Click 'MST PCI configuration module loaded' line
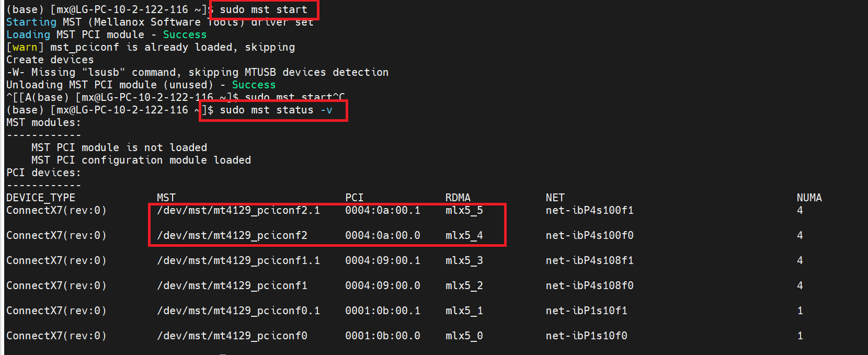The width and height of the screenshot is (868, 355). (x=141, y=161)
